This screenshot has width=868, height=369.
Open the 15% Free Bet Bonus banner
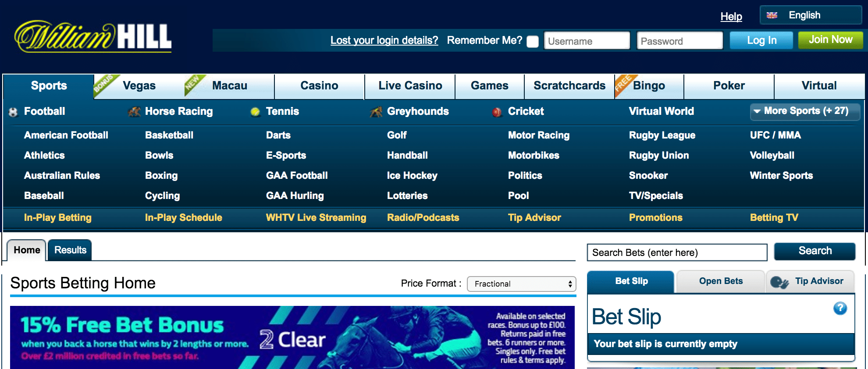pos(292,337)
